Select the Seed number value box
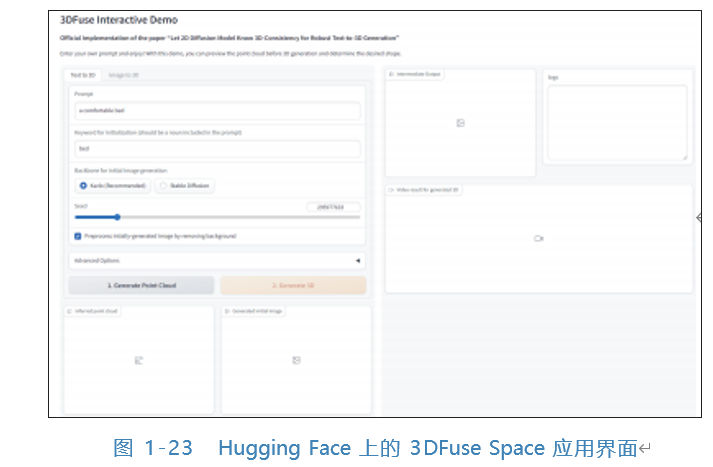The image size is (713, 467). (333, 207)
